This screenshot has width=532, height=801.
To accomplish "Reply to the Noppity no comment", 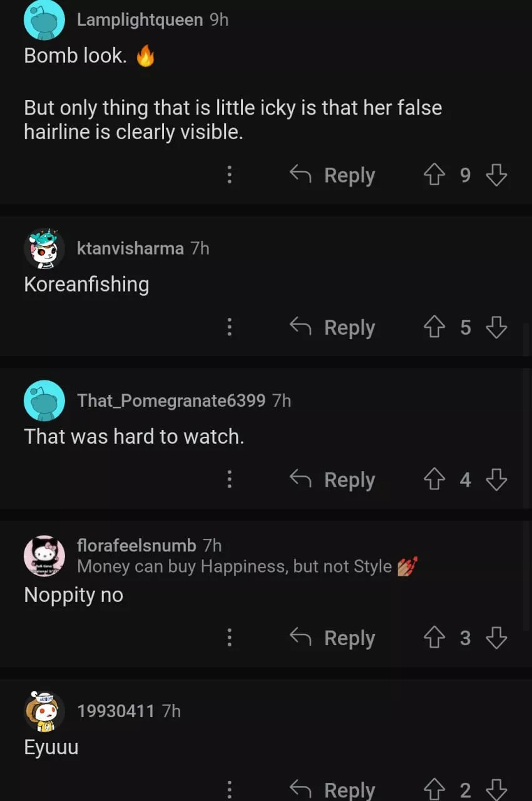I will (x=332, y=638).
